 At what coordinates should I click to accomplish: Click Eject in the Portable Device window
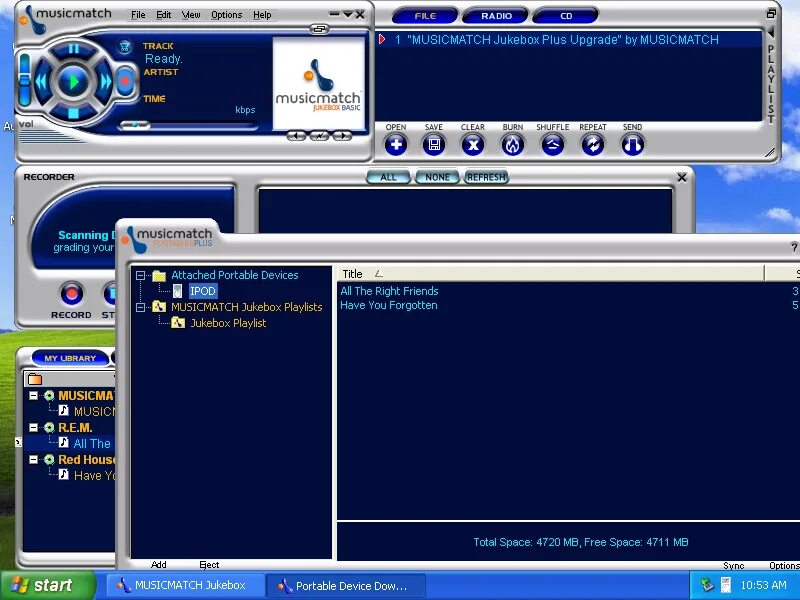pyautogui.click(x=209, y=565)
